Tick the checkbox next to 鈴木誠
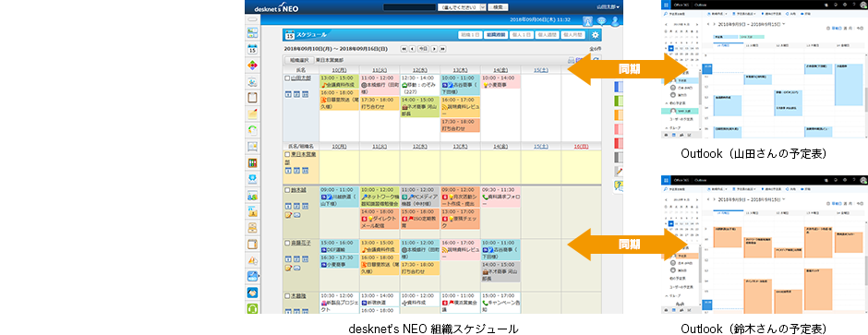The height and width of the screenshot is (335, 868). (x=287, y=190)
